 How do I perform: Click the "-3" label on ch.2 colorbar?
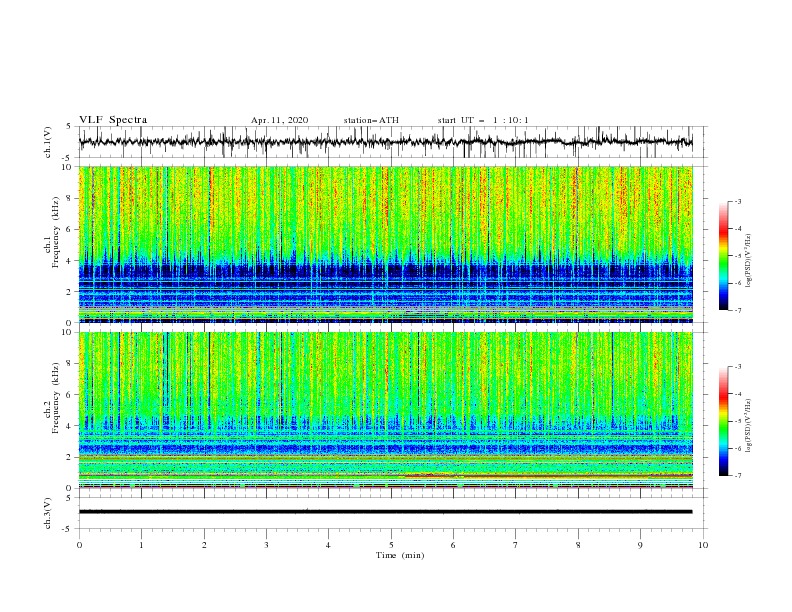click(738, 367)
